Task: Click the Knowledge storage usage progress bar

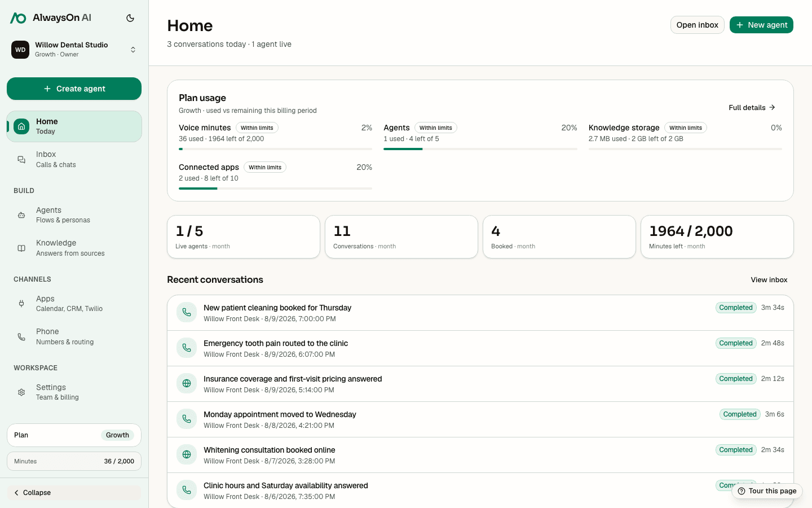Action: pos(685,149)
